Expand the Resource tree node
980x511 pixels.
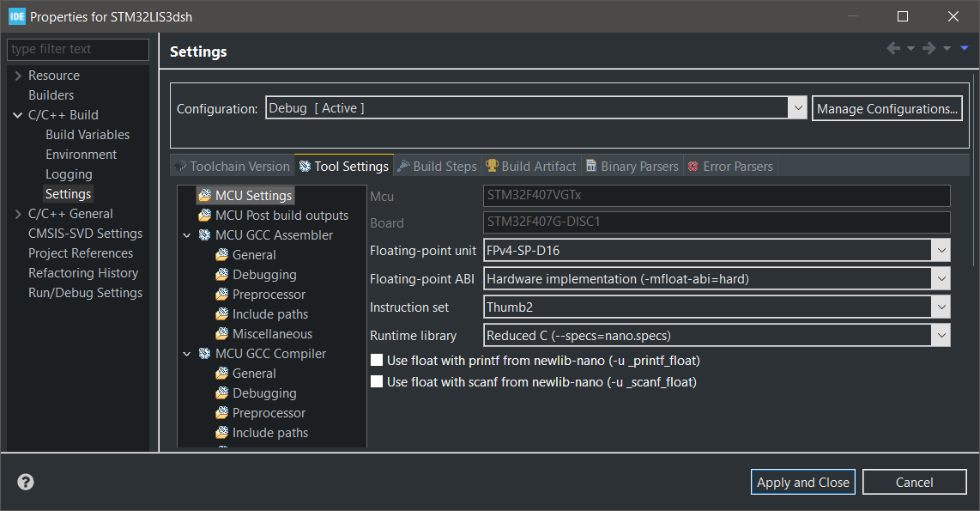point(18,76)
